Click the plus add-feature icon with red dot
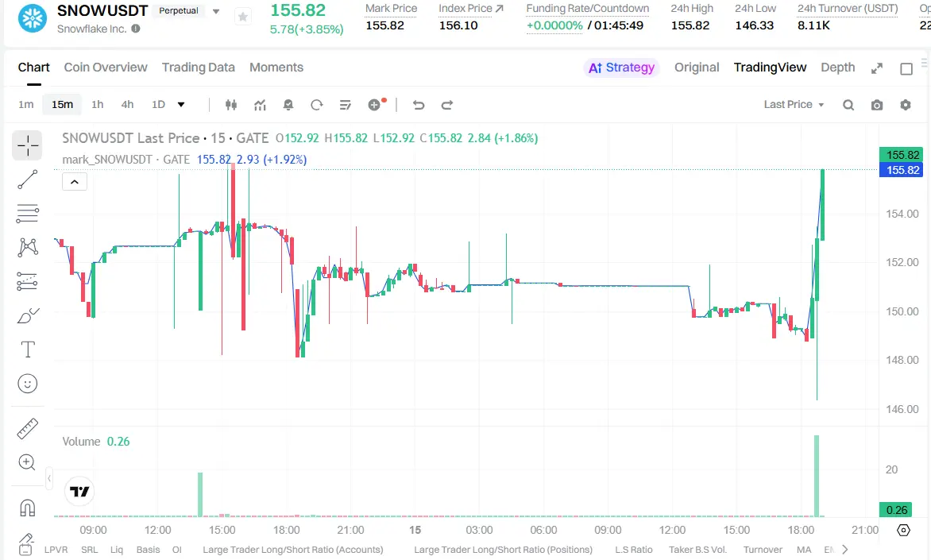This screenshot has height=560, width=931. [x=375, y=105]
